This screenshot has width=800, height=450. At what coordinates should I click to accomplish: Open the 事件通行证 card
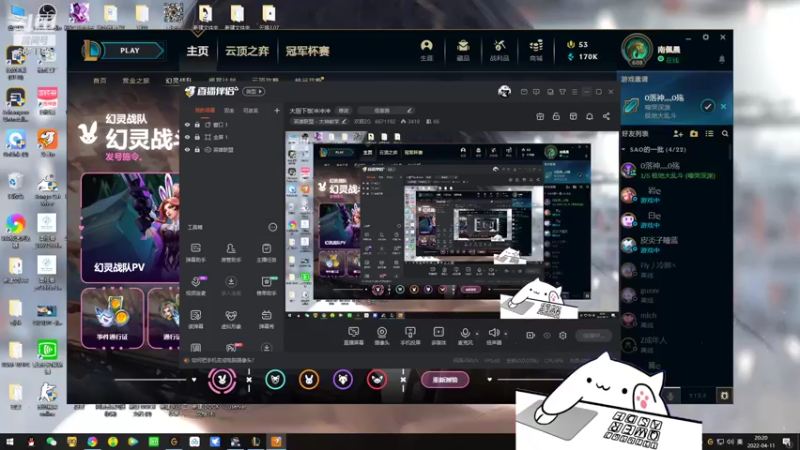coord(112,318)
